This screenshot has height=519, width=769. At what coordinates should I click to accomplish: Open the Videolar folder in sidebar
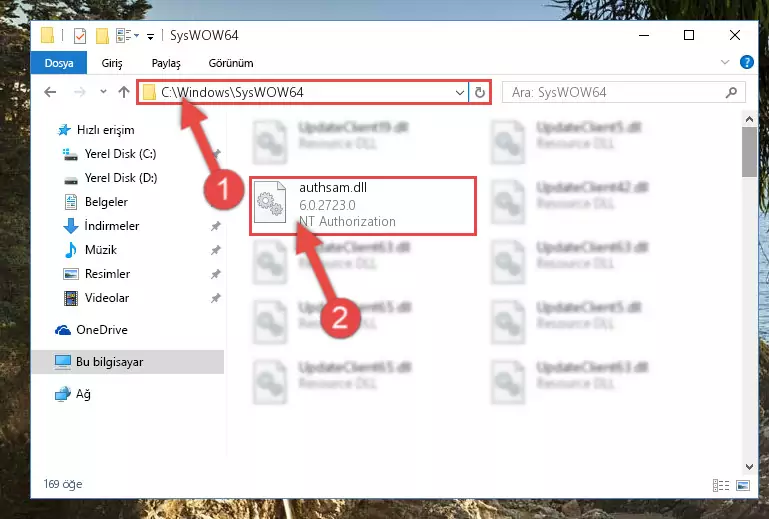[106, 298]
